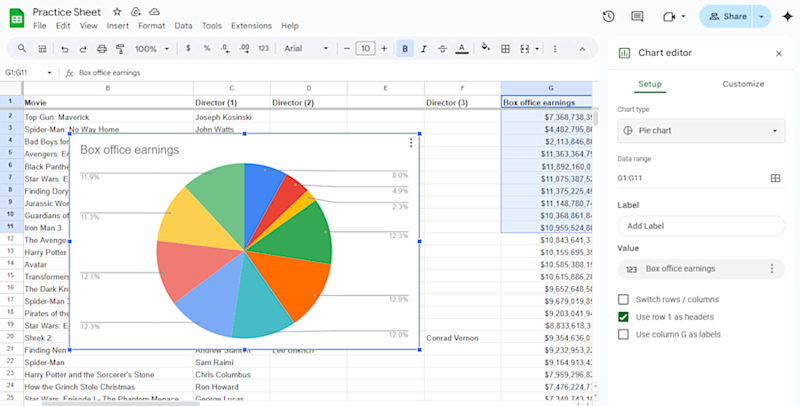Click the G1:G11 data range field

point(691,178)
